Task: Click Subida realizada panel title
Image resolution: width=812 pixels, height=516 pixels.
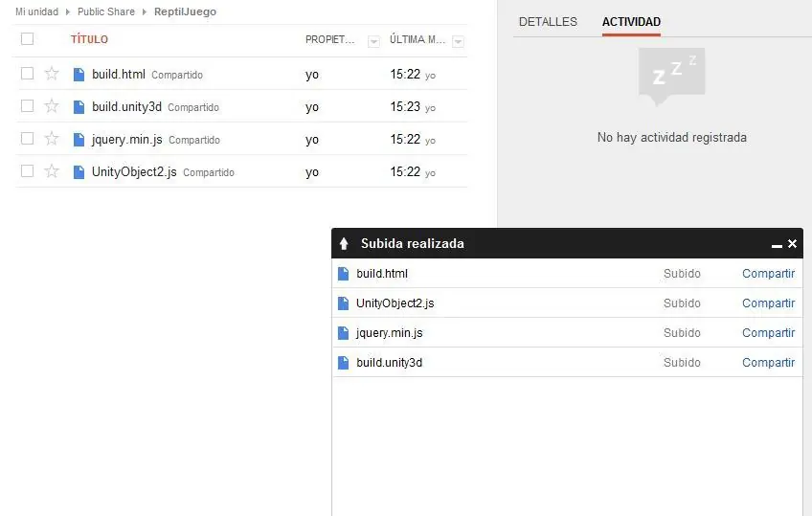Action: click(x=412, y=244)
